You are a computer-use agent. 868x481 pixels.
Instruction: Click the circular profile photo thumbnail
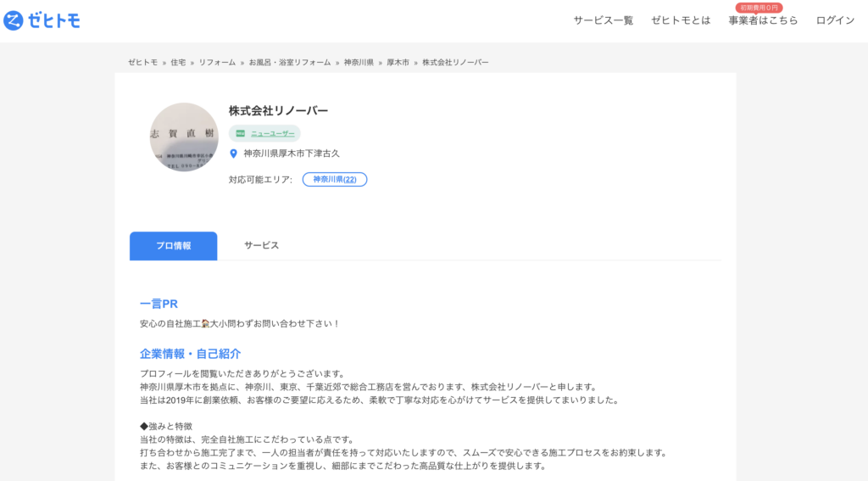tap(184, 137)
